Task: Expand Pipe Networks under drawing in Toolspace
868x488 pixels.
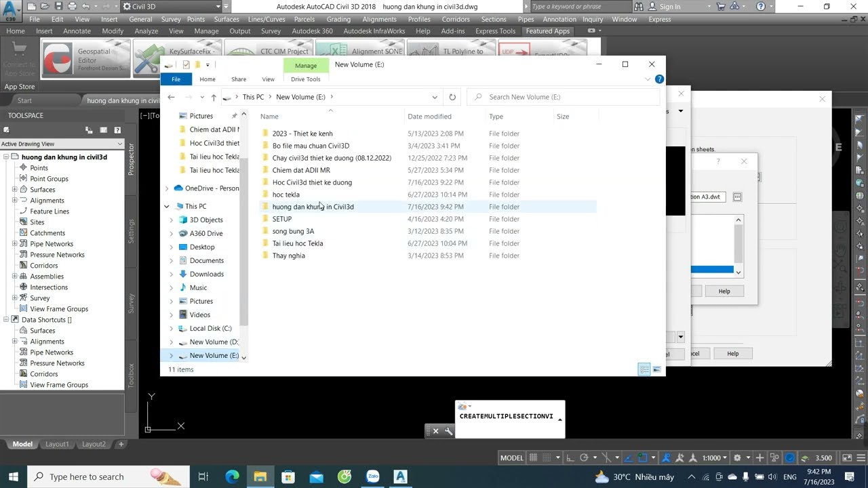Action: coord(15,244)
